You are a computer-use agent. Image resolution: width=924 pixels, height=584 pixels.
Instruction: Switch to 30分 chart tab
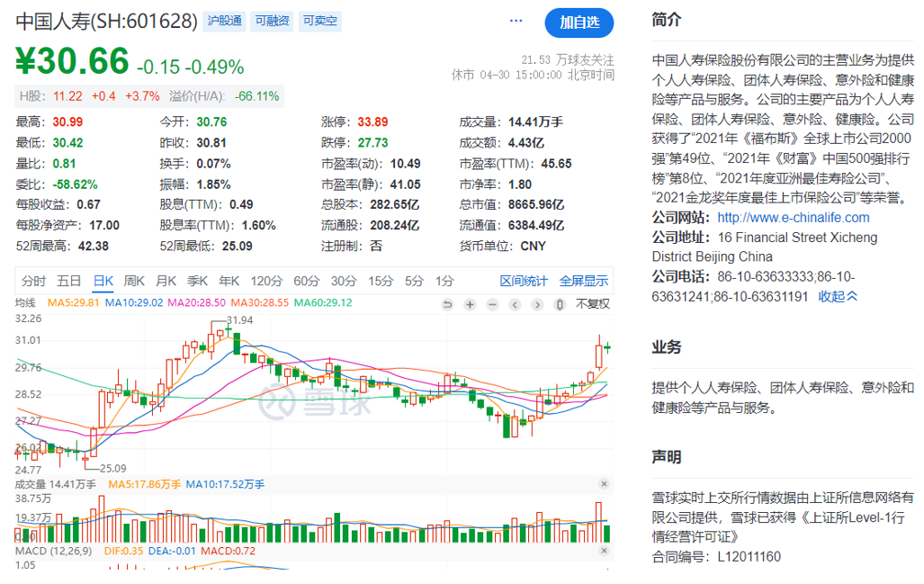(344, 281)
